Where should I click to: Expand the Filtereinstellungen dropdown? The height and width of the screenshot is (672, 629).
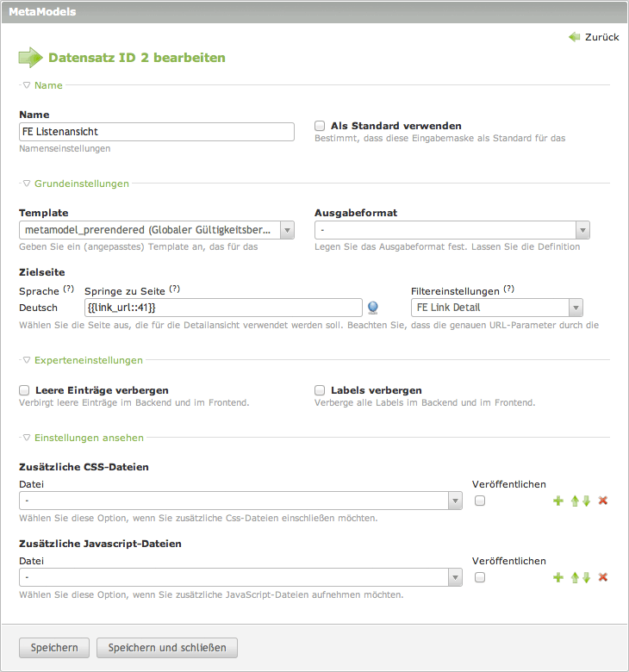coord(496,308)
